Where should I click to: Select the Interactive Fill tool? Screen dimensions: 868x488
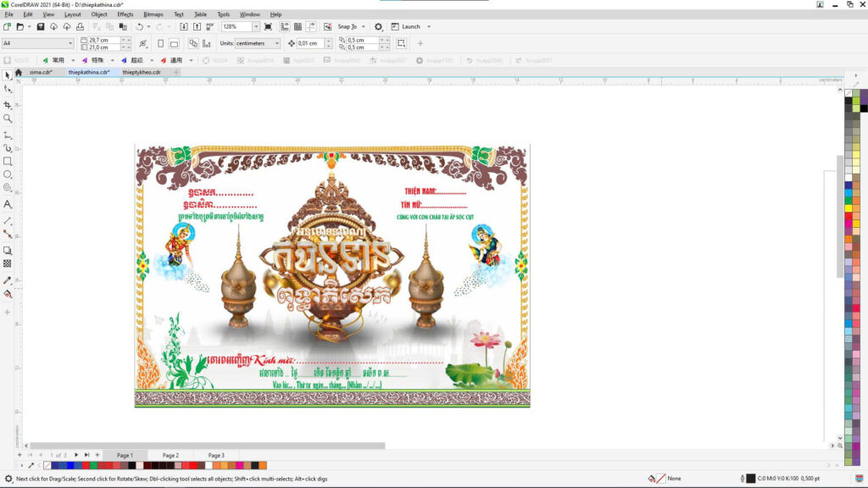[x=7, y=294]
